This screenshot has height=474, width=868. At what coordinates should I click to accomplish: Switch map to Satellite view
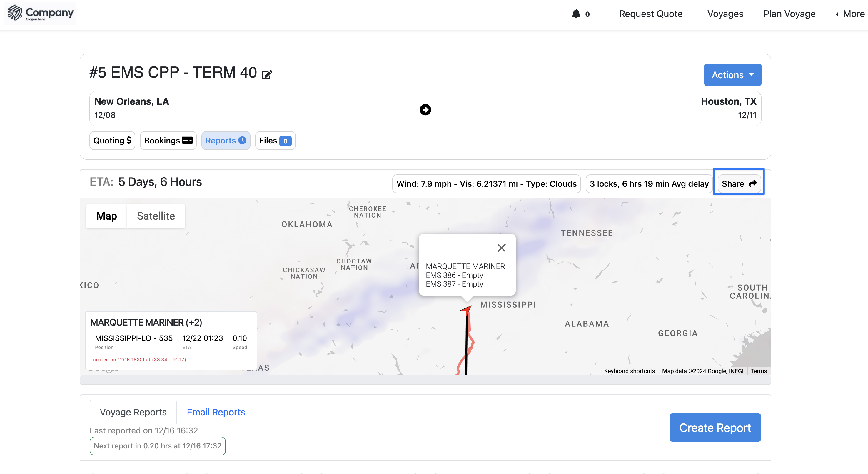[156, 216]
